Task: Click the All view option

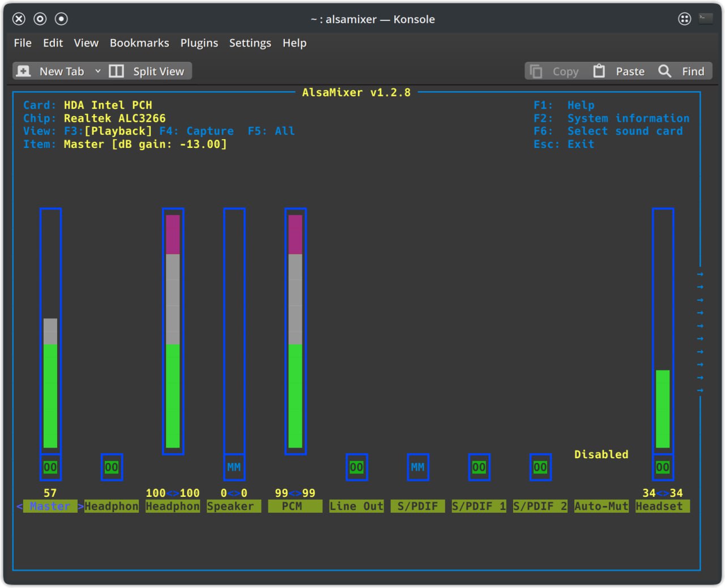Action: click(285, 131)
